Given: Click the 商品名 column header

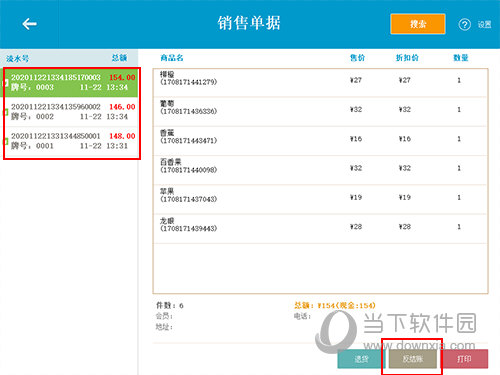Looking at the screenshot, I should pos(172,58).
